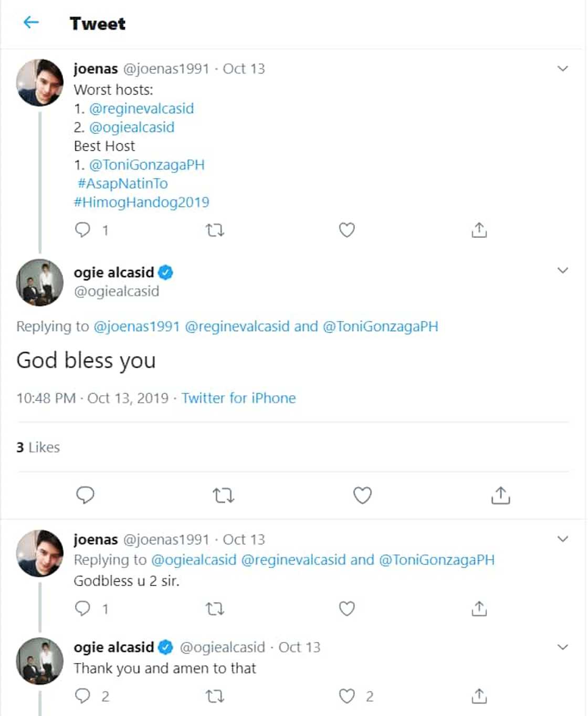588x716 pixels.
Task: Click the back arrow to return
Action: pyautogui.click(x=30, y=23)
